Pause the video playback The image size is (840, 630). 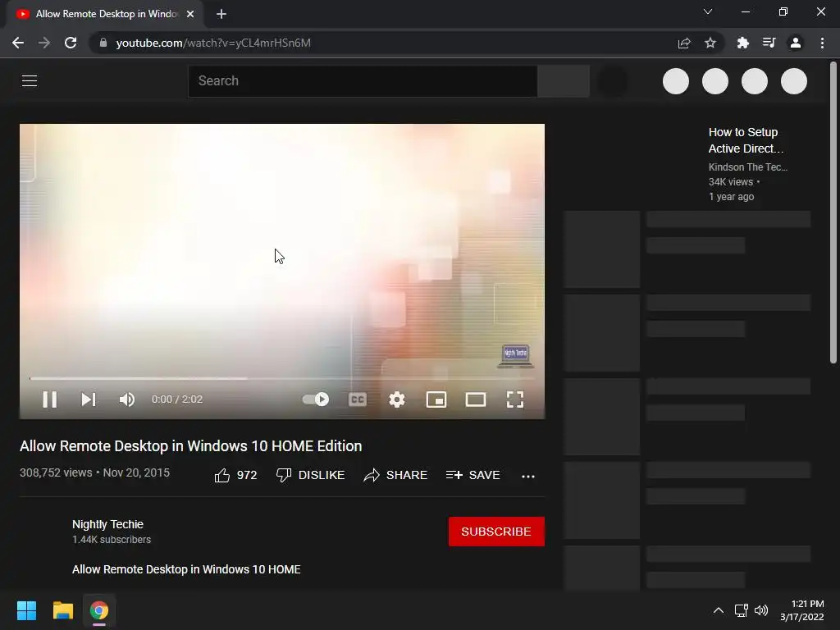tap(50, 399)
